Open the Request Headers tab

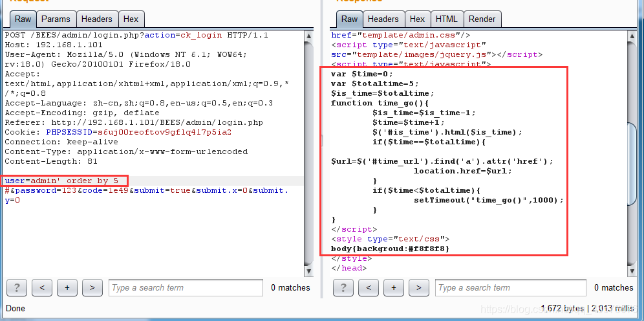click(x=96, y=19)
